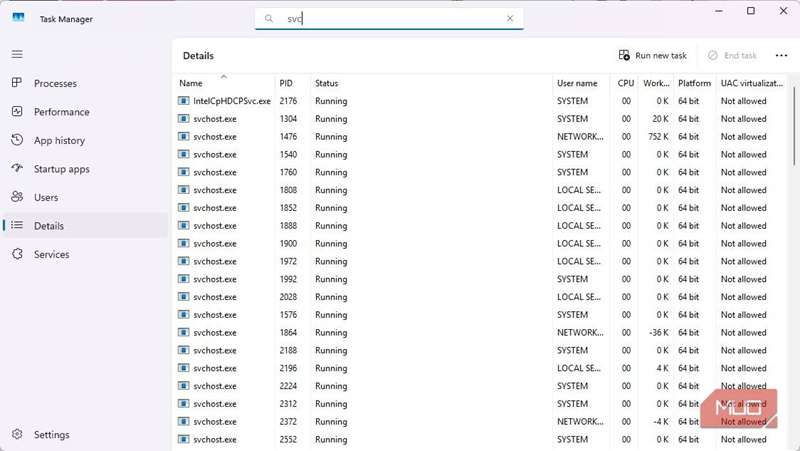Switch to the Services tab
The height and width of the screenshot is (451, 800).
click(x=52, y=254)
